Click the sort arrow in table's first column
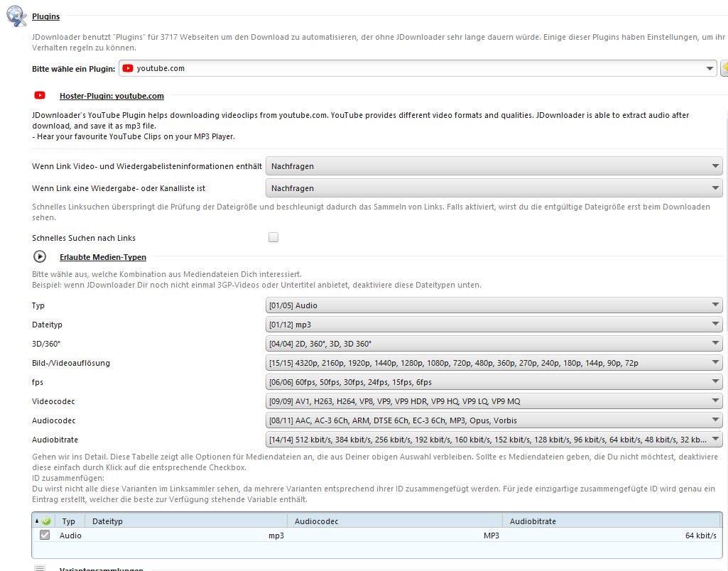The image size is (728, 571). [x=37, y=521]
